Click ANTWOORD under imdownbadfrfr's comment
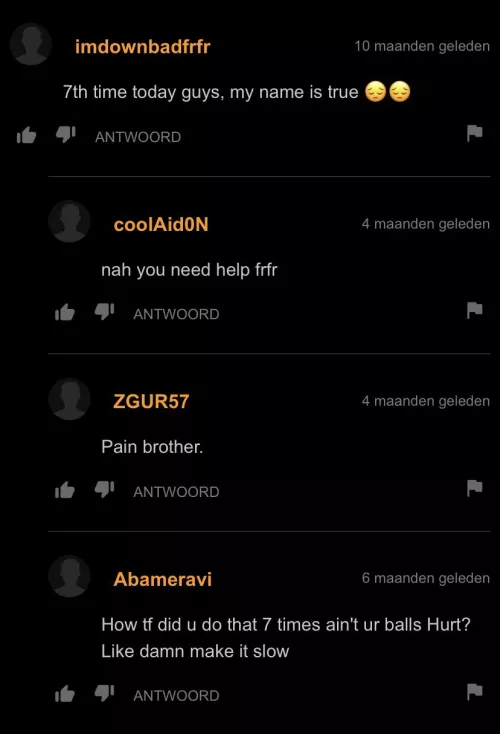The image size is (500, 734). click(138, 137)
